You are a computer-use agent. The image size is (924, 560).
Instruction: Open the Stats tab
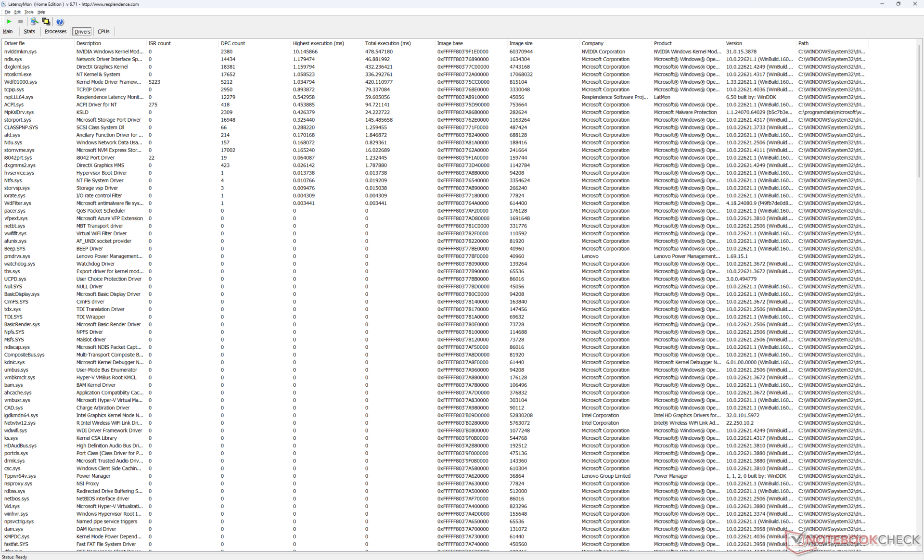click(x=29, y=32)
